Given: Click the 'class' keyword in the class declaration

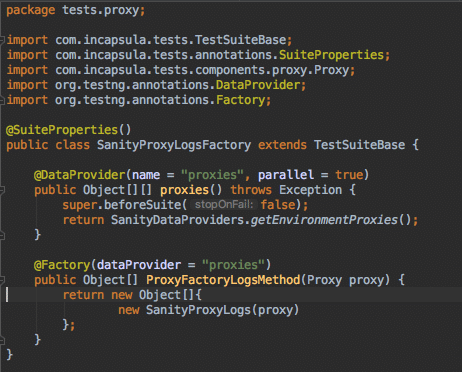Looking at the screenshot, I should tap(73, 145).
